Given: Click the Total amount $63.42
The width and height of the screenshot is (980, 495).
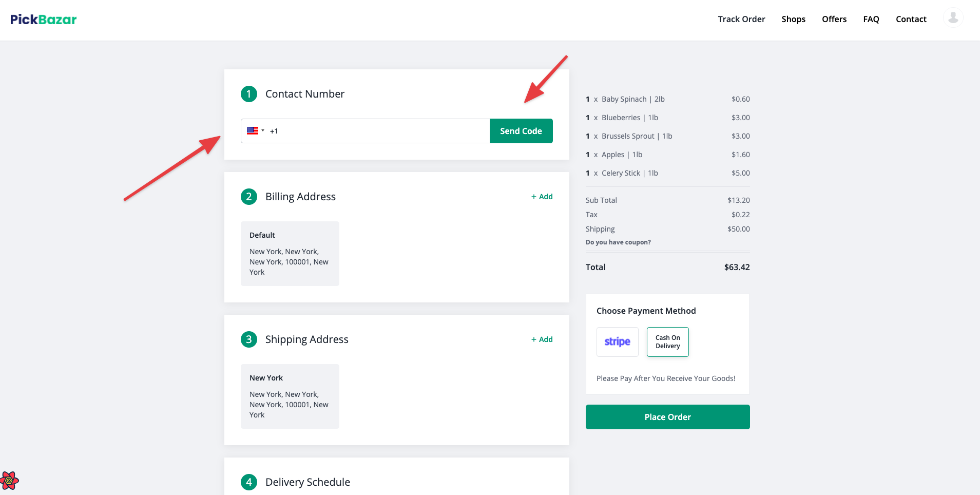Looking at the screenshot, I should point(737,267).
